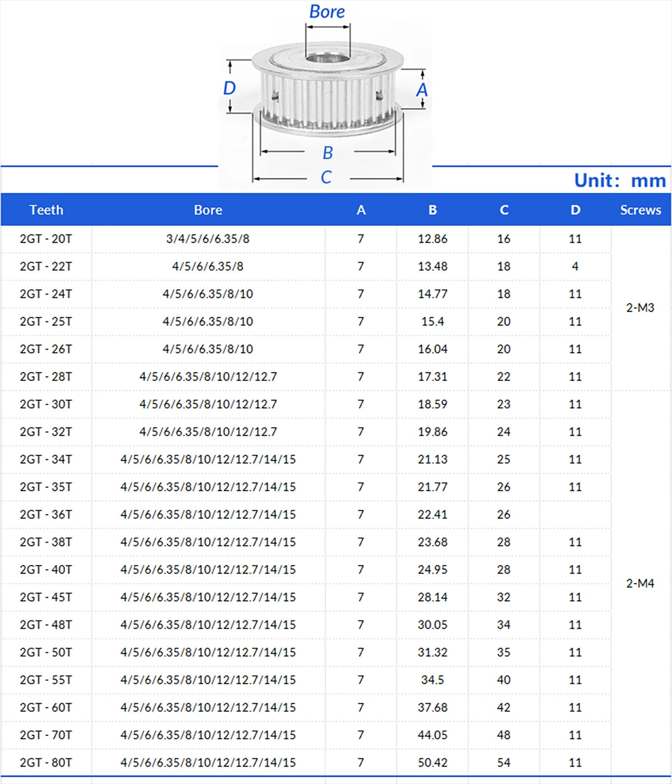This screenshot has width=672, height=784.
Task: Click the B value '24.95'
Action: (x=432, y=570)
